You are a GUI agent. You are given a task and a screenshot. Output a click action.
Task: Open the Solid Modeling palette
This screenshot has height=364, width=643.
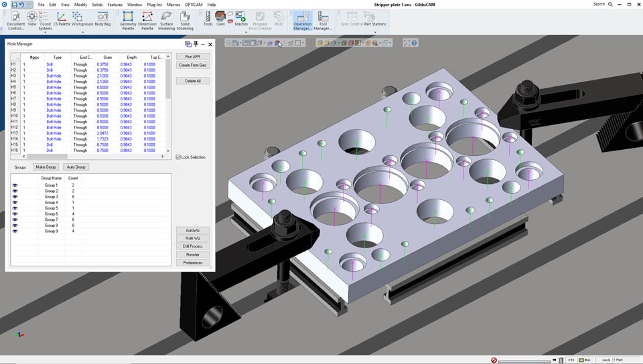pyautogui.click(x=185, y=19)
